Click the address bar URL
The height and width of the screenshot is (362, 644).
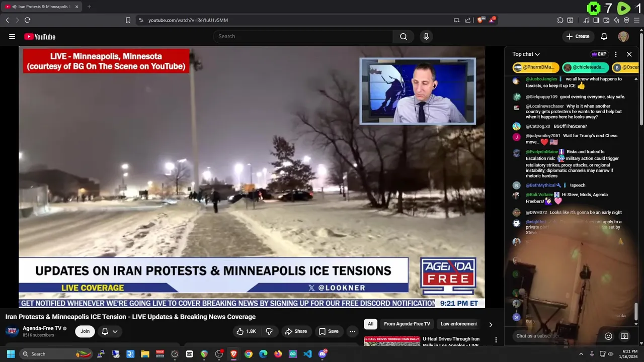tap(188, 20)
